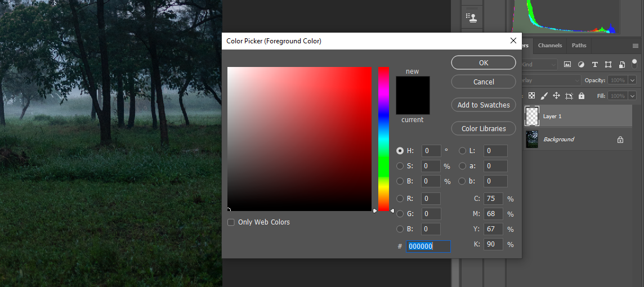Screen dimensions: 644x287
Task: Click inside the color field gradient
Action: tap(299, 139)
